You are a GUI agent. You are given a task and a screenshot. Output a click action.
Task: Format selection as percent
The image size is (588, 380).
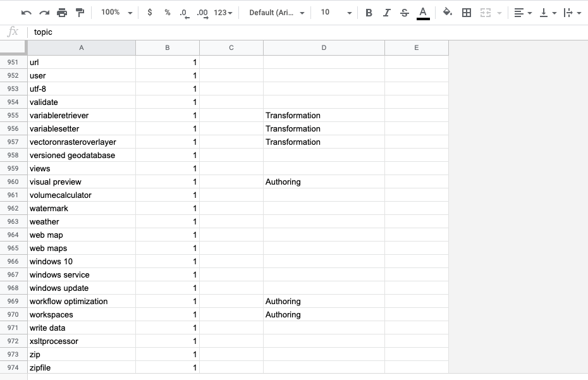tap(166, 11)
